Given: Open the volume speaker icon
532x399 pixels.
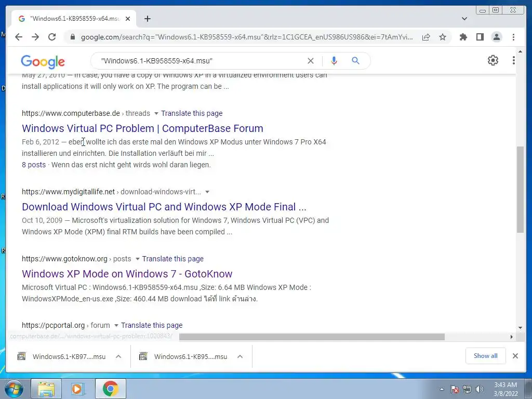Looking at the screenshot, I should 480,389.
